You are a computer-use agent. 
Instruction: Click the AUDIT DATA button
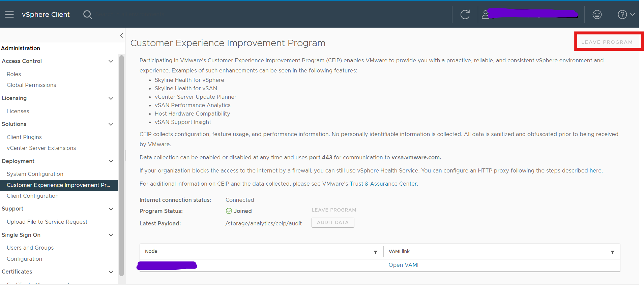click(332, 223)
